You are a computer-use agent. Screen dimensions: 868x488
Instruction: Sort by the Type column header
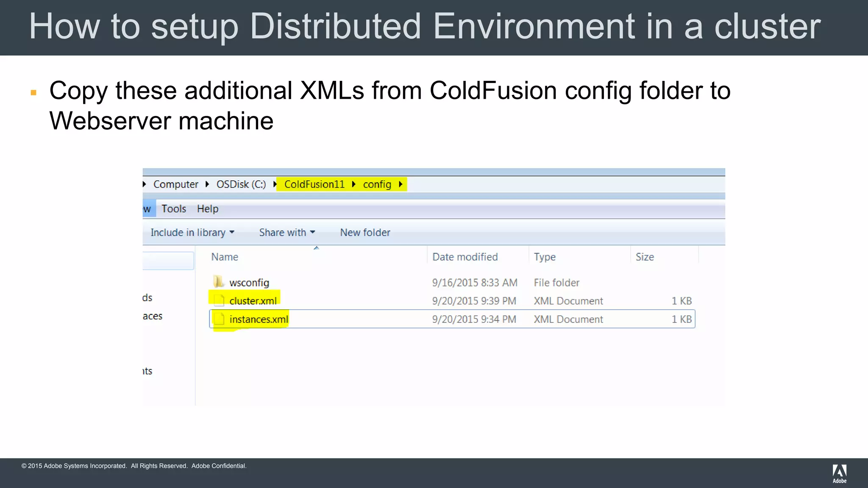tap(545, 257)
